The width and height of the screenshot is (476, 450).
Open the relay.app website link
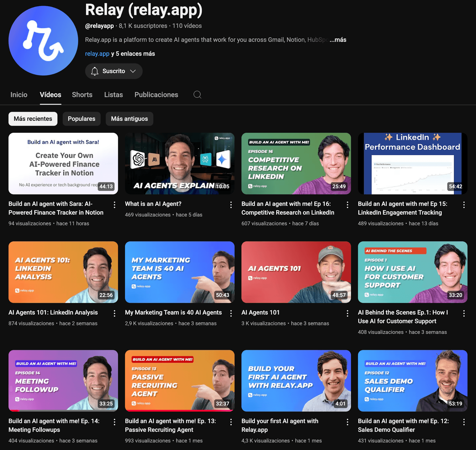97,54
